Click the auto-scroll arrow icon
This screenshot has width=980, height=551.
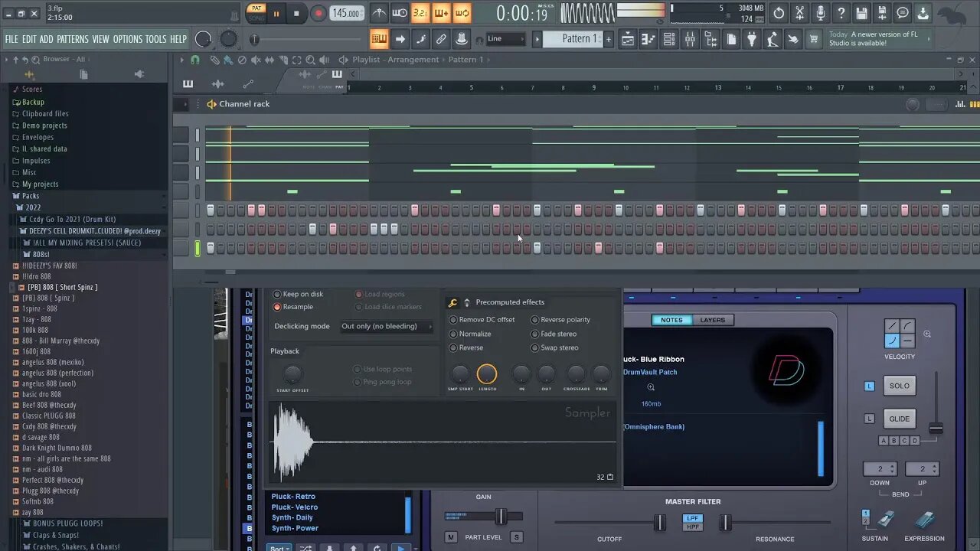pos(400,39)
